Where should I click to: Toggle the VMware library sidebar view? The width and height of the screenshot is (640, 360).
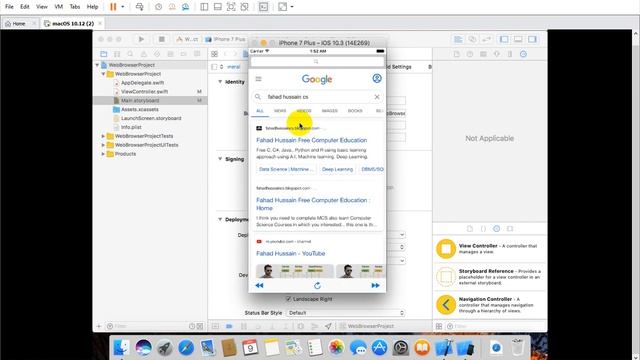pos(204,7)
